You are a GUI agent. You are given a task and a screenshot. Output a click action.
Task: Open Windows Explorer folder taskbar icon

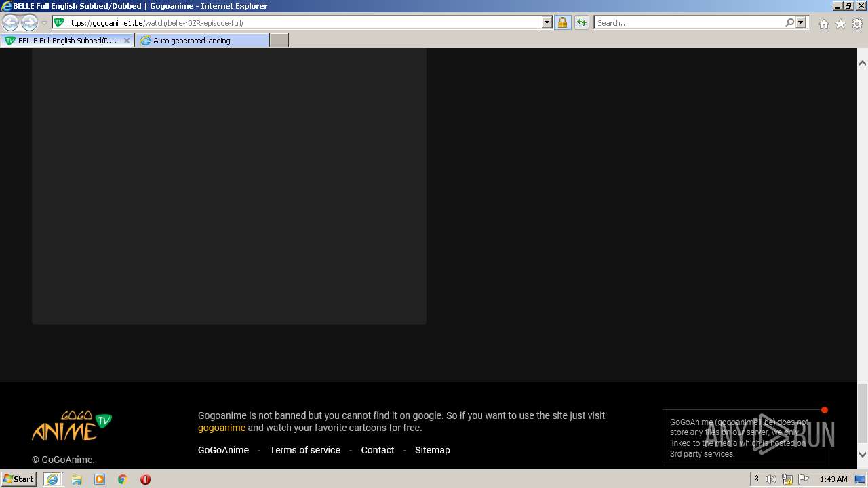pos(77,479)
